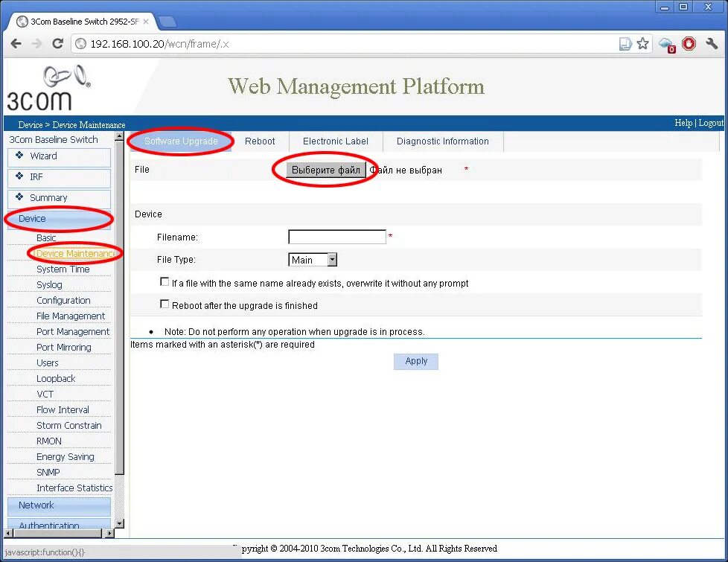This screenshot has width=728, height=562.
Task: Check Reboot after the upgrade is finished
Action: tap(165, 304)
